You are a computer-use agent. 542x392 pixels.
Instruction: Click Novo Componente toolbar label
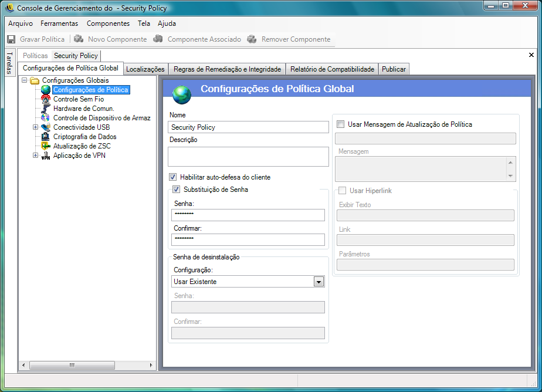117,39
